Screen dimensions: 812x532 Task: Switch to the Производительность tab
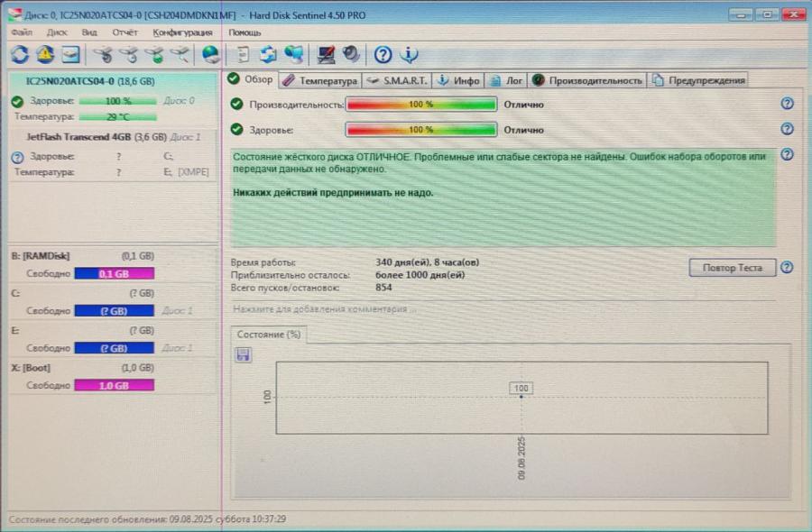point(587,81)
